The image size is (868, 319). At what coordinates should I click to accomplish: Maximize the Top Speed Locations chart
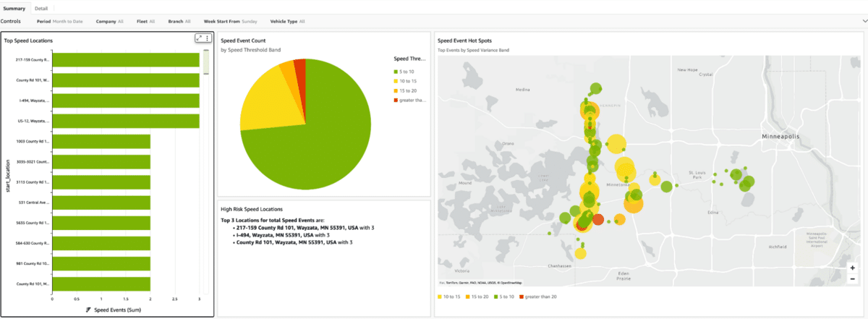199,38
